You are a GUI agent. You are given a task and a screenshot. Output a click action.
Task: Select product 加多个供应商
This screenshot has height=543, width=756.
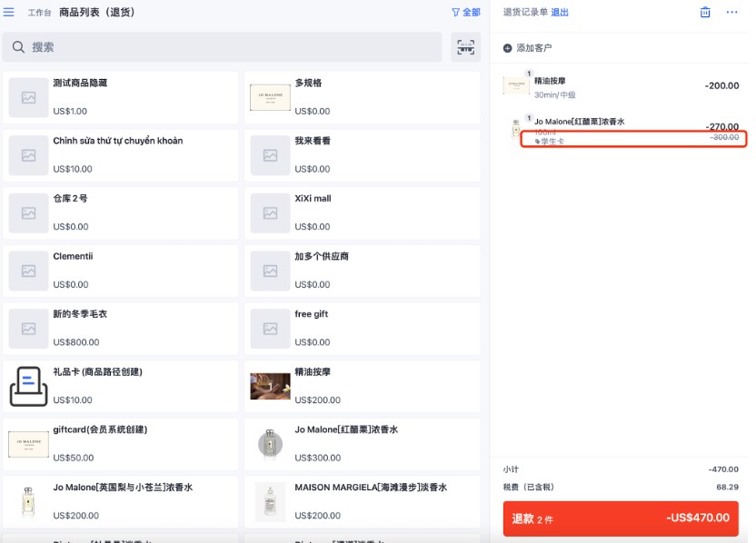[362, 271]
